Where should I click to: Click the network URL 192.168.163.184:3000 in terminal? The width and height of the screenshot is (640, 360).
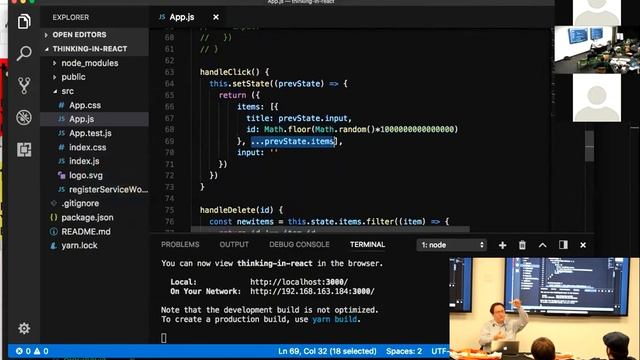(312, 291)
